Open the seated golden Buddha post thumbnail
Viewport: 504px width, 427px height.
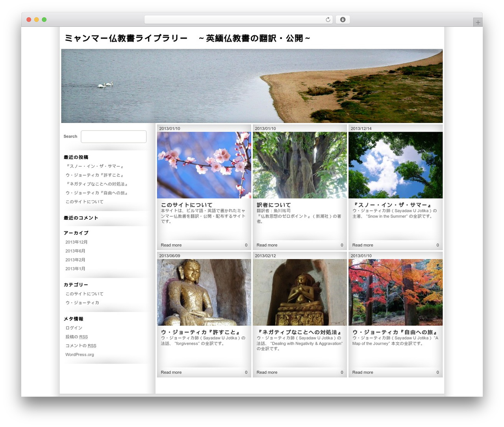[204, 292]
